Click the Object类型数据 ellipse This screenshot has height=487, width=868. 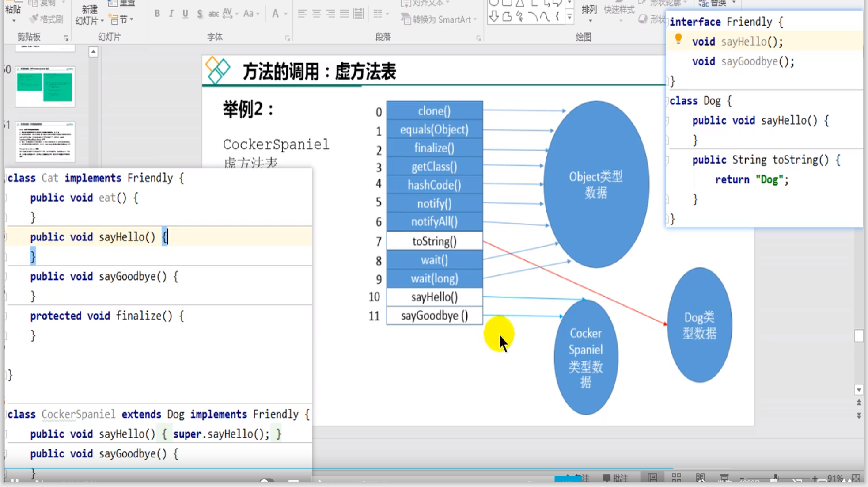[x=596, y=184]
